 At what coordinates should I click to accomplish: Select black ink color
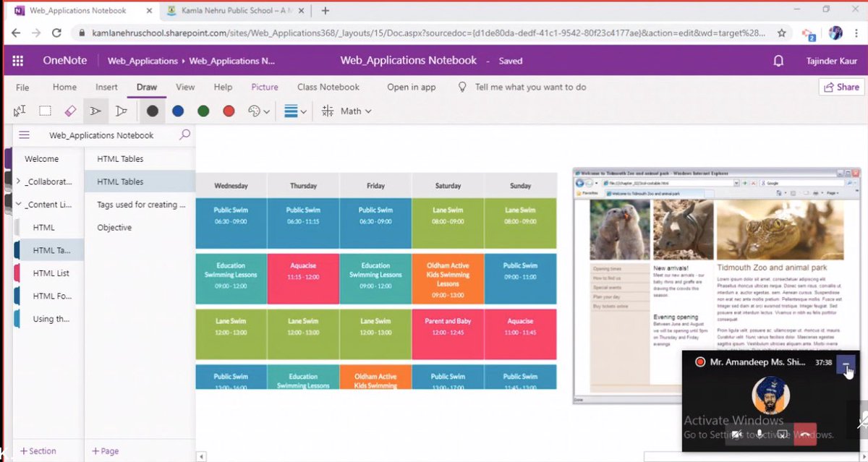[x=153, y=111]
